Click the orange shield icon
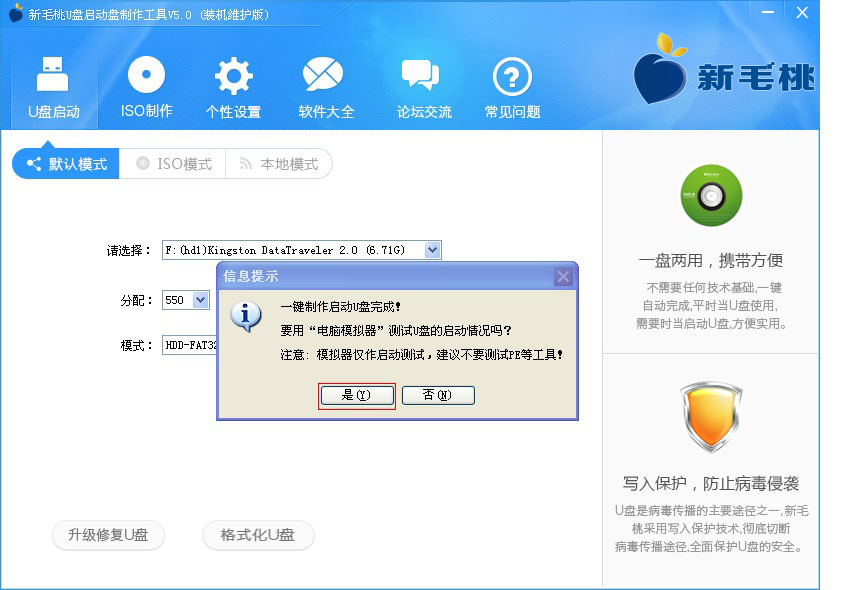This screenshot has height=590, width=864. [x=711, y=417]
